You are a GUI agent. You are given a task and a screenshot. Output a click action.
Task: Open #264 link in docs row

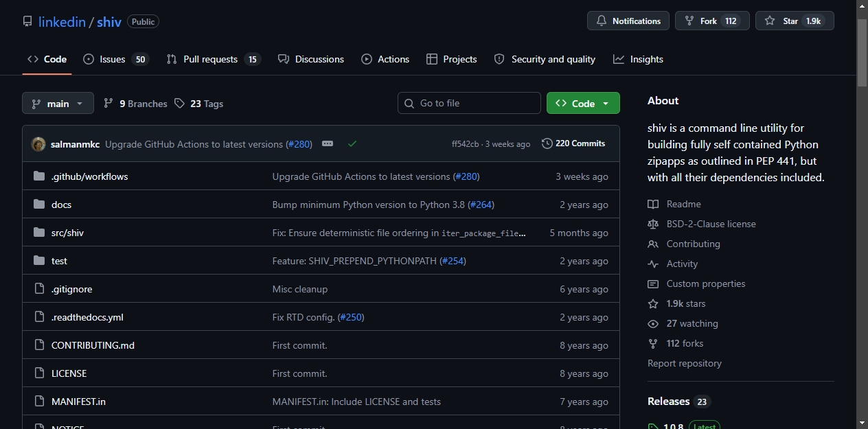[x=481, y=205]
